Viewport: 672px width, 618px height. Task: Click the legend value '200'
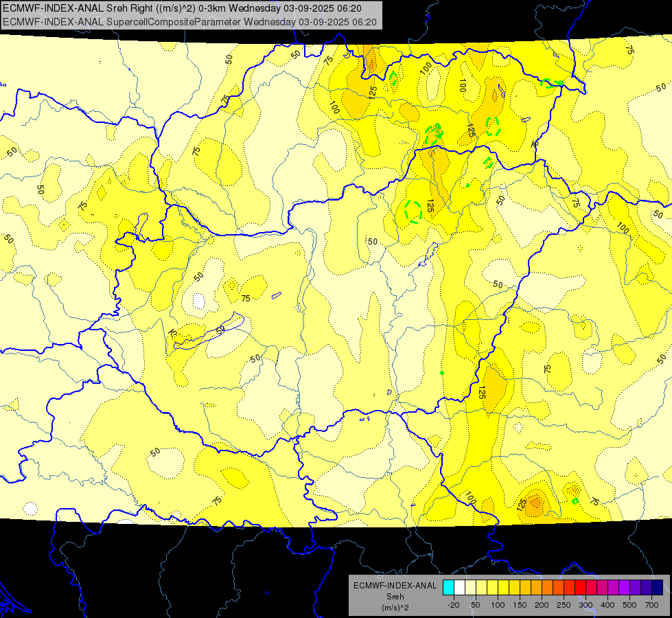542,605
